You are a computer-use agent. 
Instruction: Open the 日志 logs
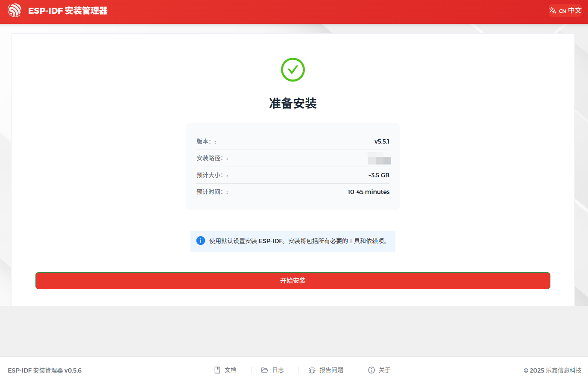click(x=278, y=370)
